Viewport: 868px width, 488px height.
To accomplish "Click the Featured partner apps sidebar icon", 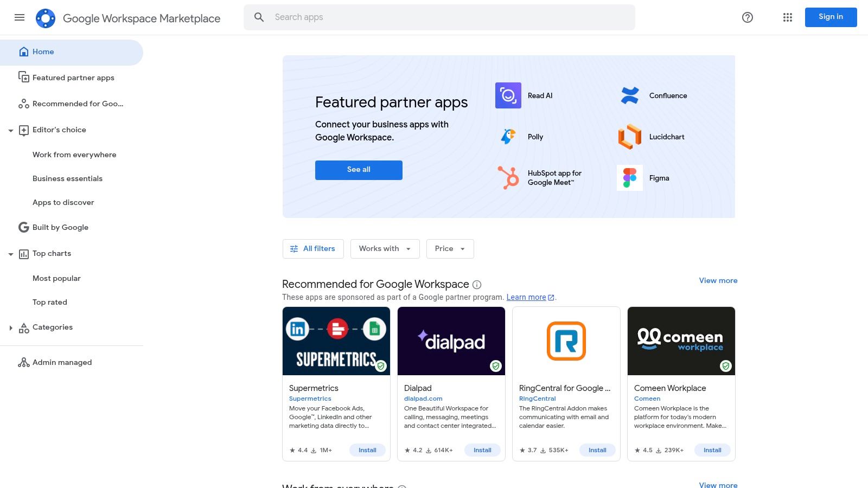I will tap(23, 78).
